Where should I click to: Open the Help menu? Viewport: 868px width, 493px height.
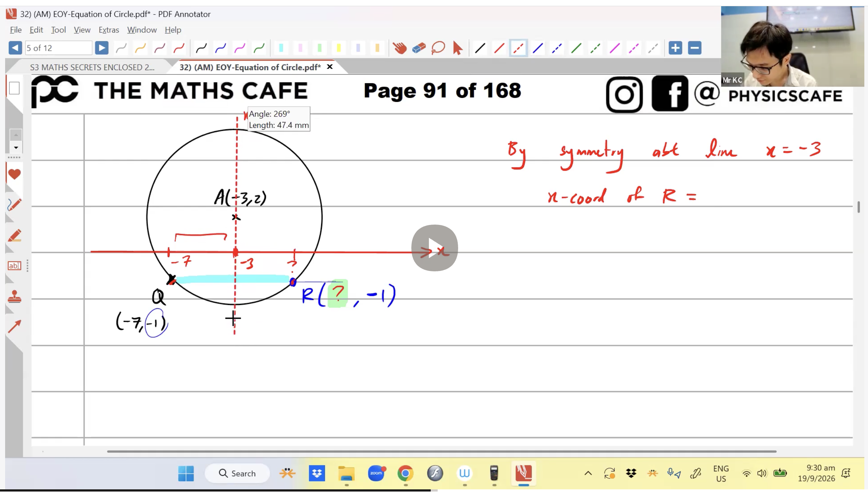pyautogui.click(x=173, y=30)
